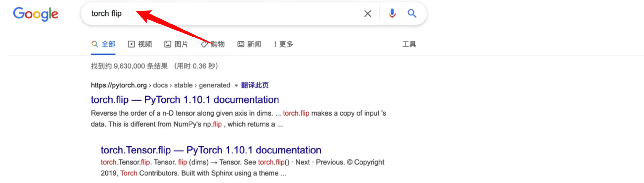Click the 翻译此页 translate link
Viewport: 644px width, 183px height.
tap(255, 85)
